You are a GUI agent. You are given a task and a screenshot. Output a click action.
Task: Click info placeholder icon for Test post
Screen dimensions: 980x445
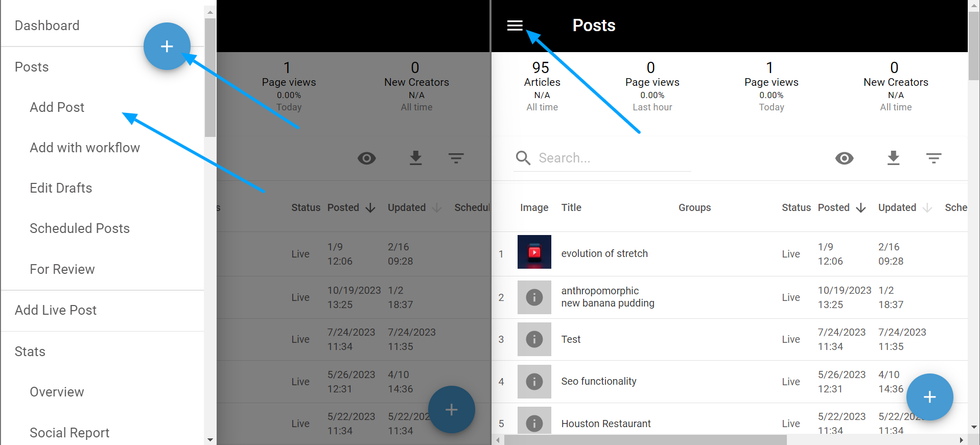[x=534, y=339]
